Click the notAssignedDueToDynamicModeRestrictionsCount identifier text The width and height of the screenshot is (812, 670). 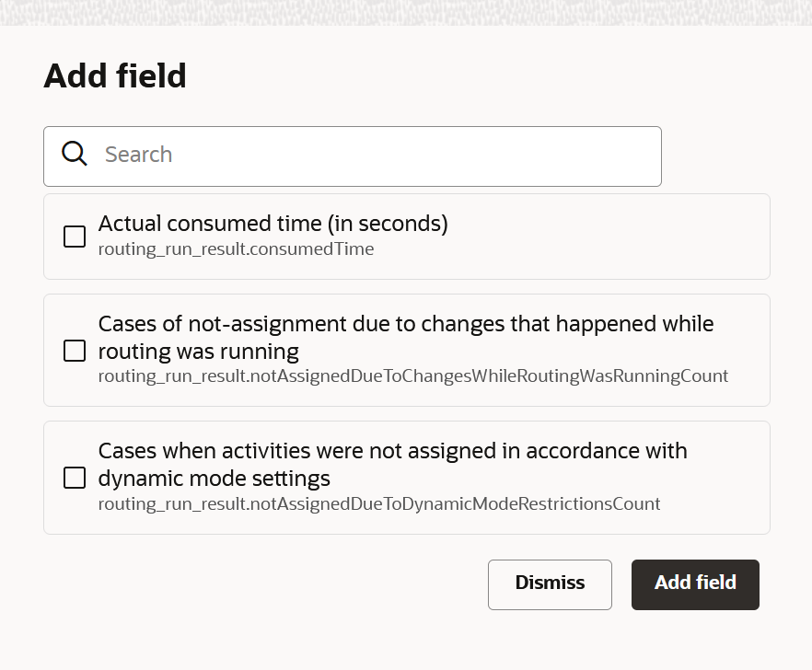pos(379,504)
